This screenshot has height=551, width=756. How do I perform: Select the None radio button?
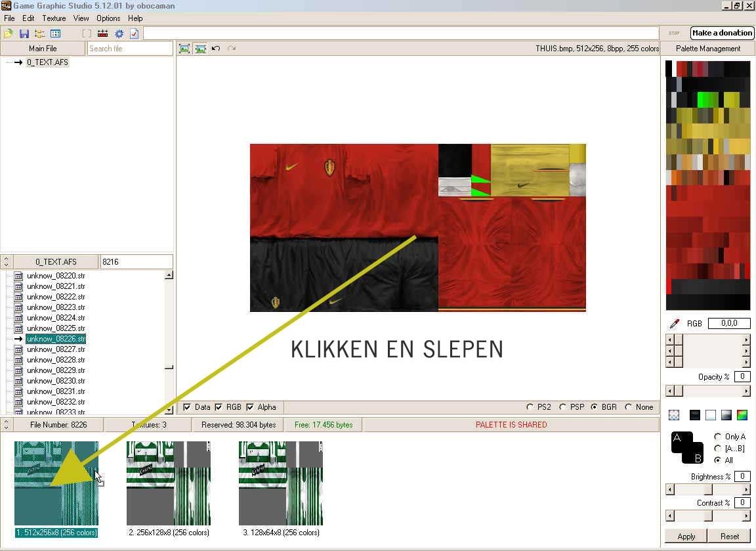(628, 407)
